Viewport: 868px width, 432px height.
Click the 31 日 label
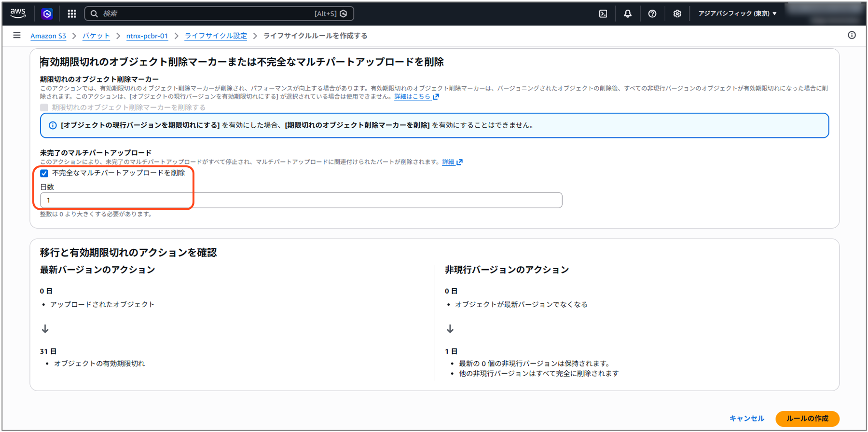[48, 351]
